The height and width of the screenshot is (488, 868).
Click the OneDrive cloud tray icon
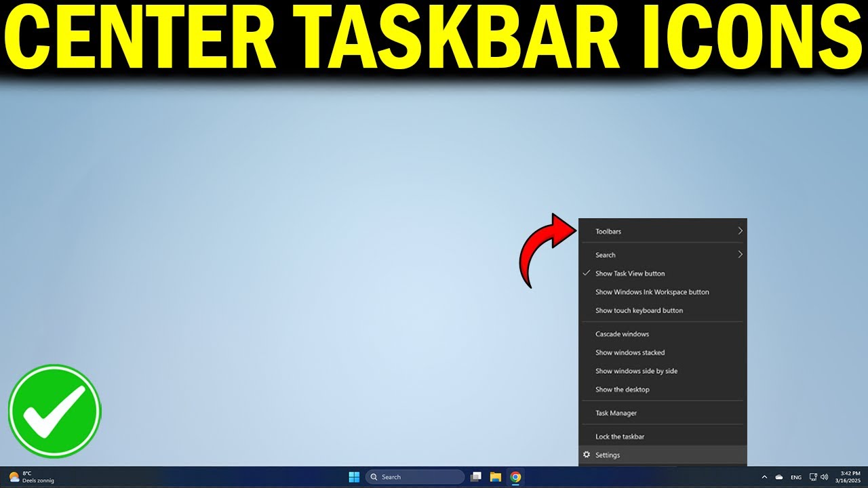point(779,477)
